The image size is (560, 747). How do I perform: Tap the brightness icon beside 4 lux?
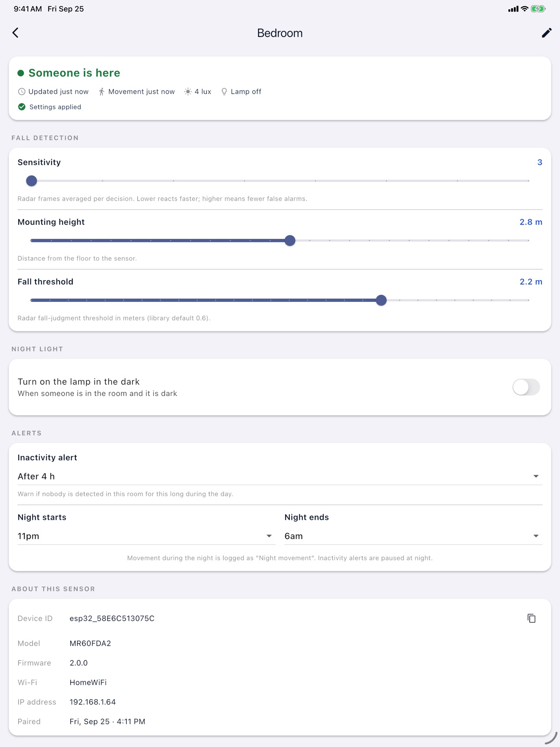188,92
